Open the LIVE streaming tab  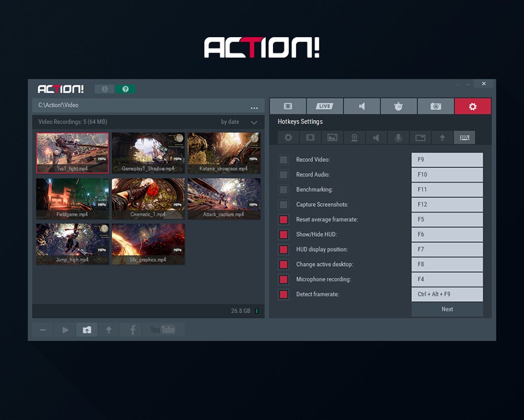pos(324,106)
